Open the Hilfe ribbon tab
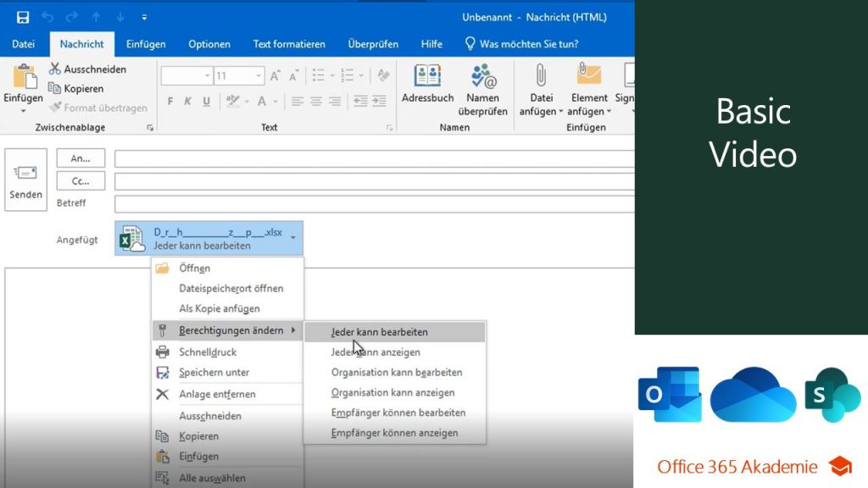The height and width of the screenshot is (488, 868). click(431, 44)
